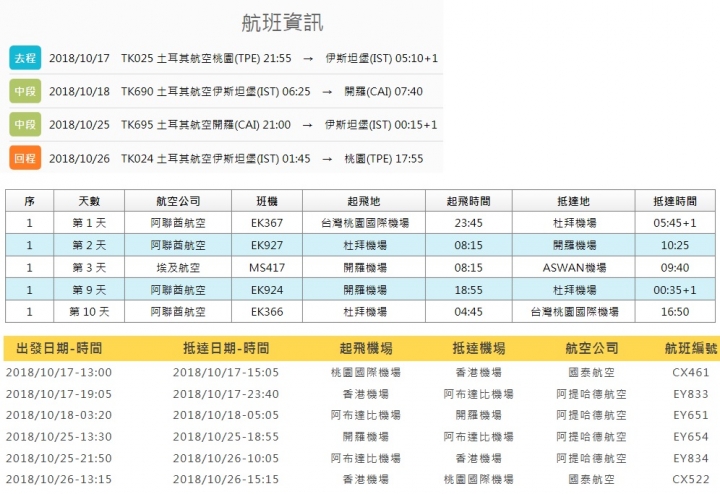Click the 國泰航空 cell in the CX461 row

pyautogui.click(x=591, y=372)
